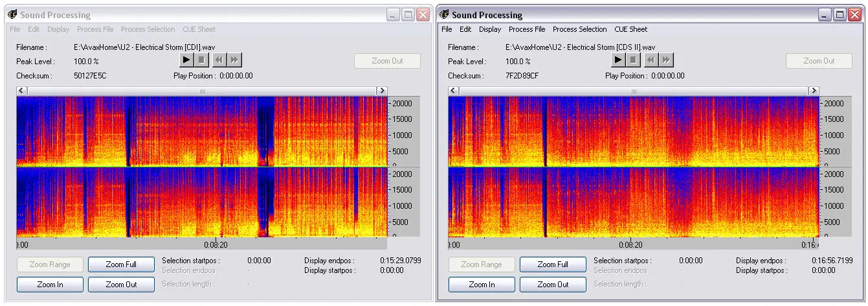Click Zoom In button in right window
The height and width of the screenshot is (306, 868).
click(482, 284)
